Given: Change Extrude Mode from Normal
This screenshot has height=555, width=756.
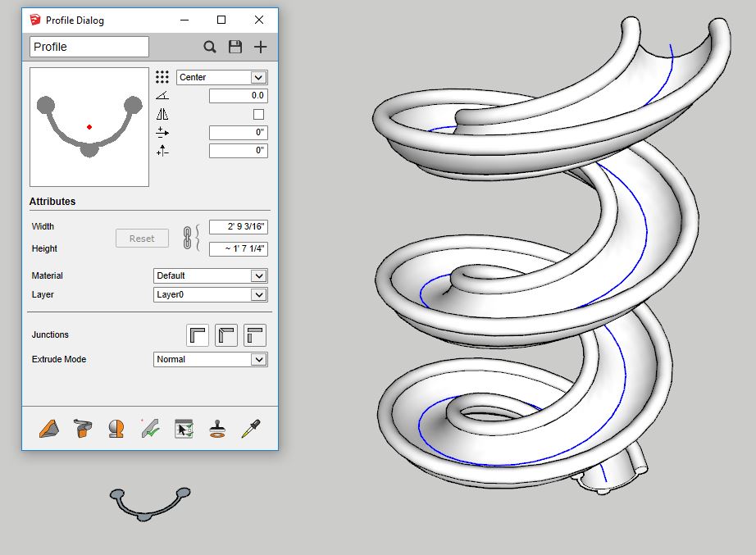Looking at the screenshot, I should click(x=210, y=359).
